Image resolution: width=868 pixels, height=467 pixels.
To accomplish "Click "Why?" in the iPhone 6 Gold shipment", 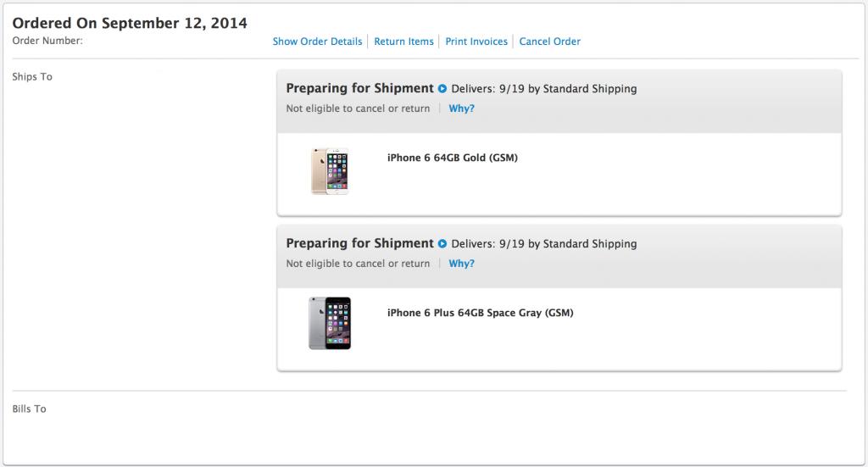I will 461,108.
